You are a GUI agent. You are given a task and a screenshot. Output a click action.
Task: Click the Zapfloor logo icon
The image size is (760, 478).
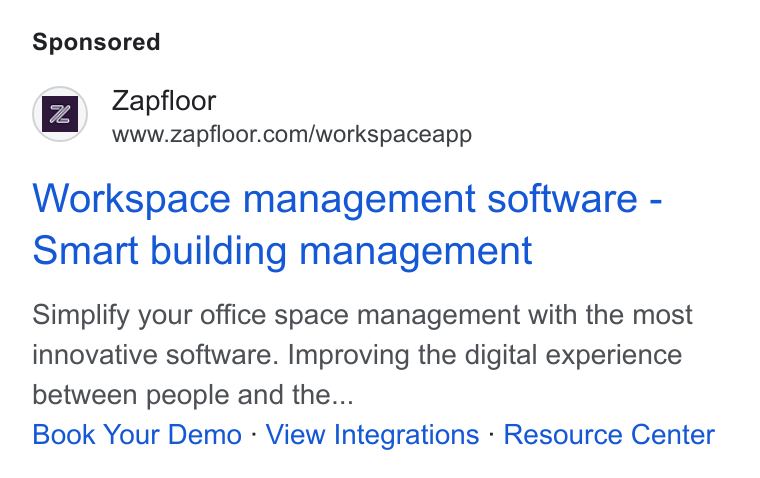click(x=60, y=114)
